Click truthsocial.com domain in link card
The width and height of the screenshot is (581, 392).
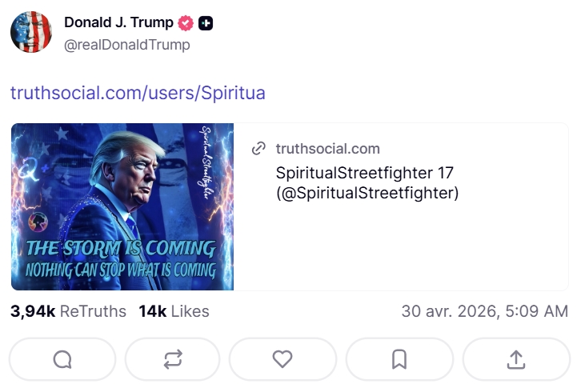(x=328, y=149)
